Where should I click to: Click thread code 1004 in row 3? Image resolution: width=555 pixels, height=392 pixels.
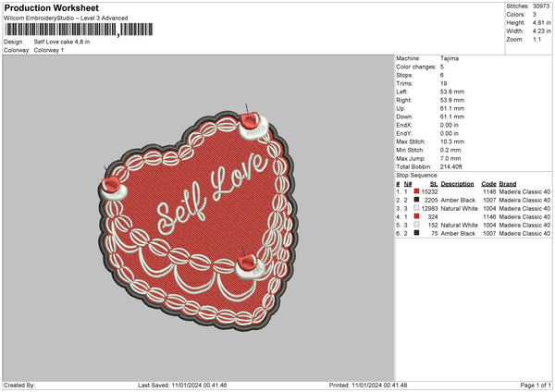click(489, 208)
